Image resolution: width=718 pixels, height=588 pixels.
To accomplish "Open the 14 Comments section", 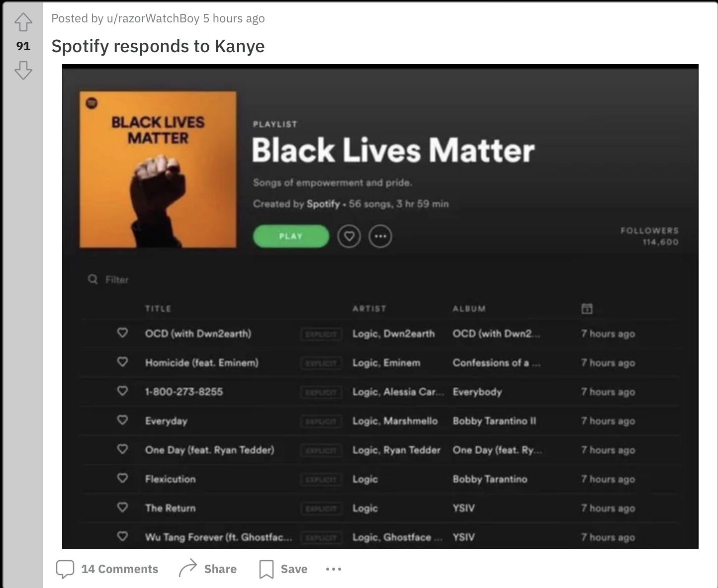I will click(107, 569).
